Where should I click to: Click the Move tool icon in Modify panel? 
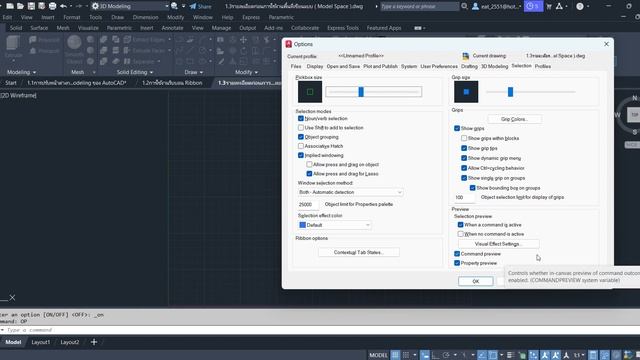[244, 40]
